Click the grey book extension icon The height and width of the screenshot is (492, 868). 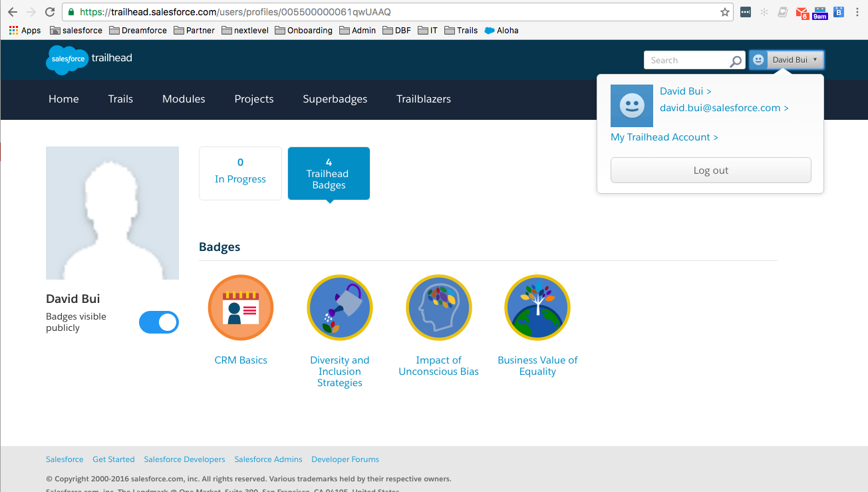coord(783,12)
